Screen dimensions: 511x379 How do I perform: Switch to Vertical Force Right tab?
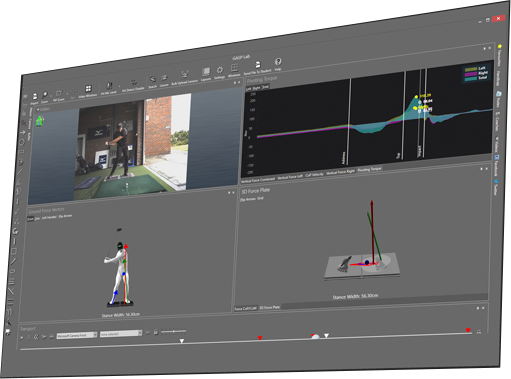(340, 172)
